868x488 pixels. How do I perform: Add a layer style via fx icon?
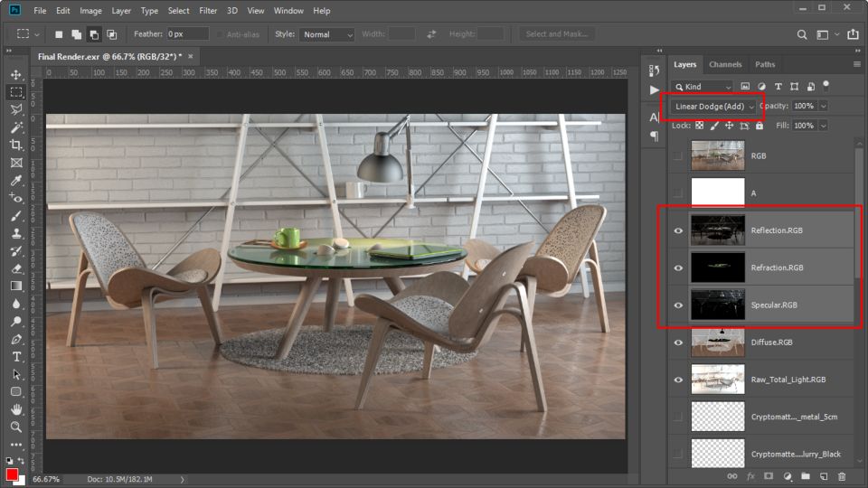click(750, 476)
